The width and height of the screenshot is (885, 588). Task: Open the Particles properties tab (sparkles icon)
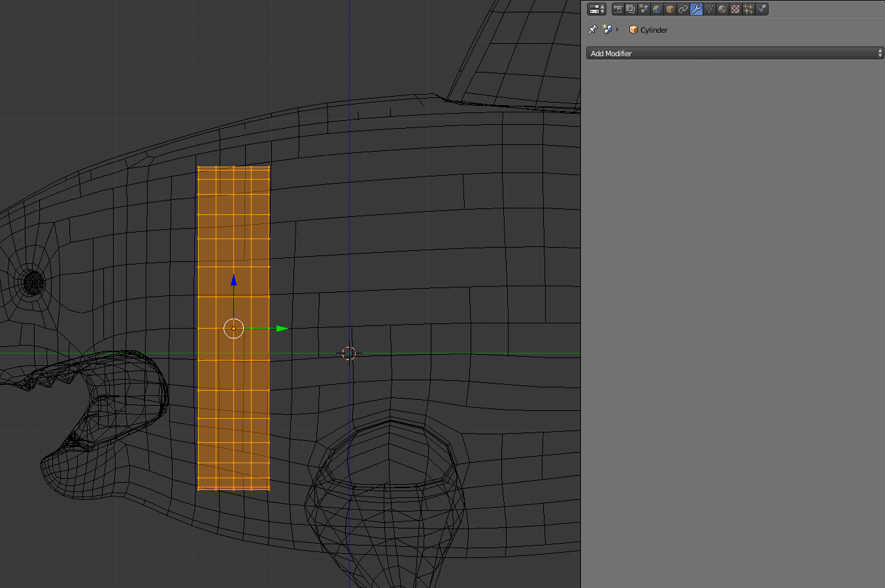click(748, 9)
